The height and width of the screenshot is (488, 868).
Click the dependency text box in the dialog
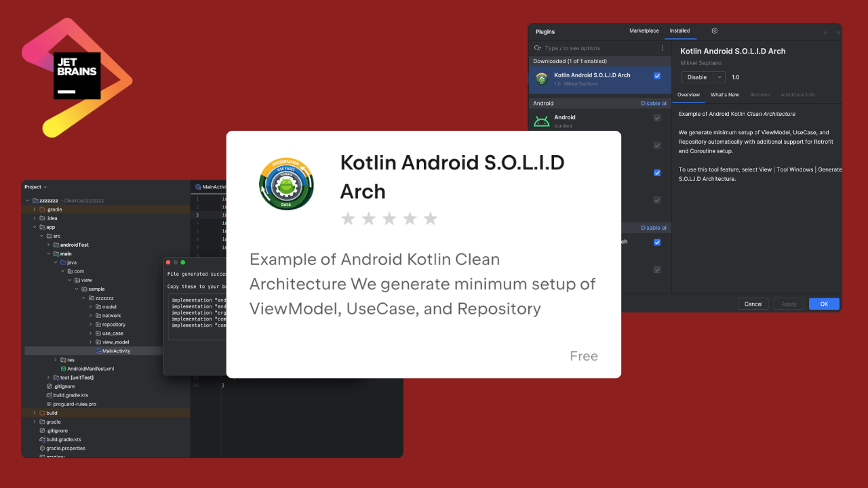[197, 317]
